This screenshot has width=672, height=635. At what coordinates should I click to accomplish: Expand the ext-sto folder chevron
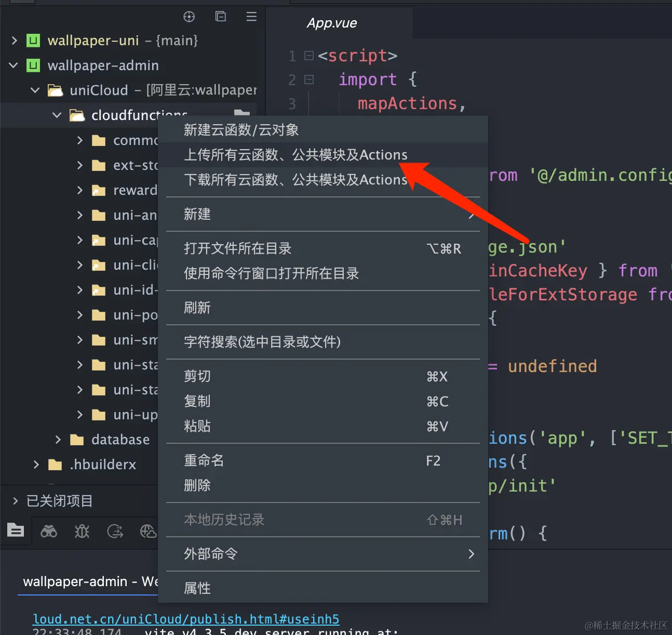pos(79,165)
